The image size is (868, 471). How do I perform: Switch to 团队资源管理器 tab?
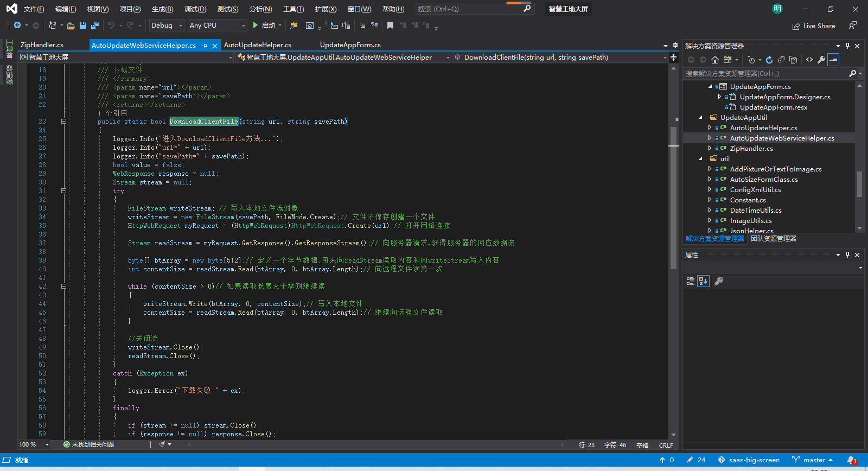774,239
